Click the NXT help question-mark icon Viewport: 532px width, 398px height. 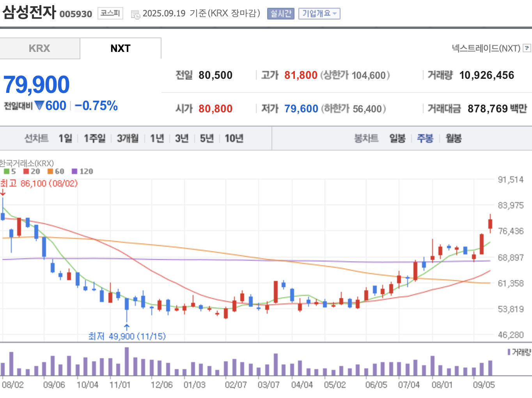click(527, 48)
